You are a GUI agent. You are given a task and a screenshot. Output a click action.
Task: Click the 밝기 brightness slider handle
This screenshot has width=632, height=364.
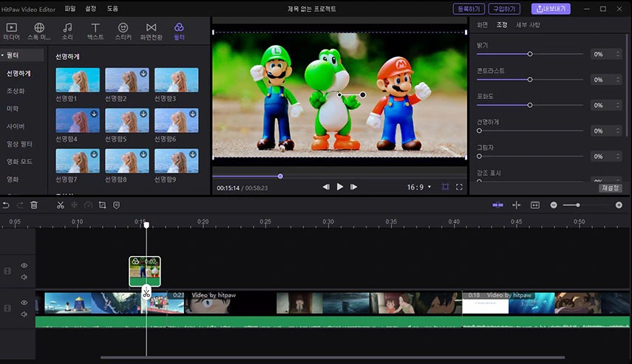click(x=530, y=54)
